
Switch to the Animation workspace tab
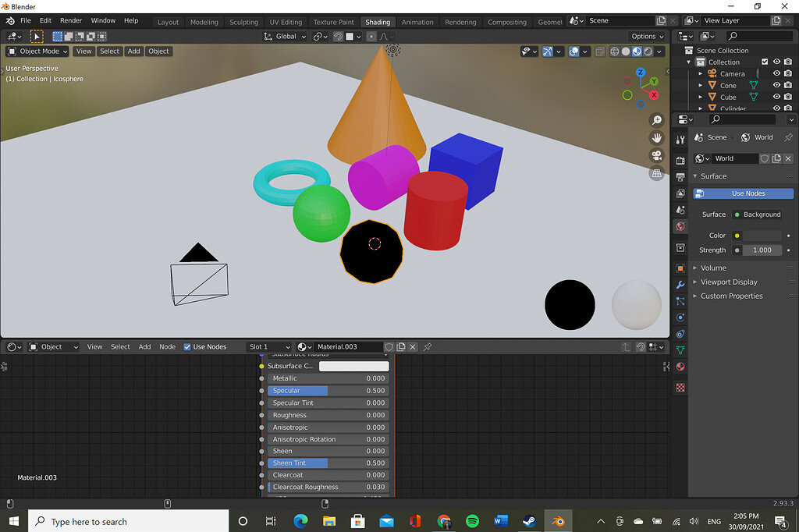click(417, 22)
